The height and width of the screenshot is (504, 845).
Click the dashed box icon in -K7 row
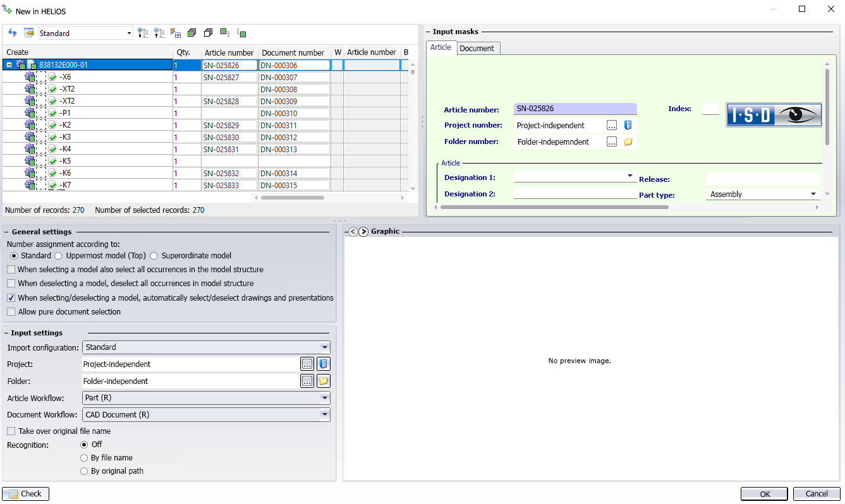pos(41,185)
